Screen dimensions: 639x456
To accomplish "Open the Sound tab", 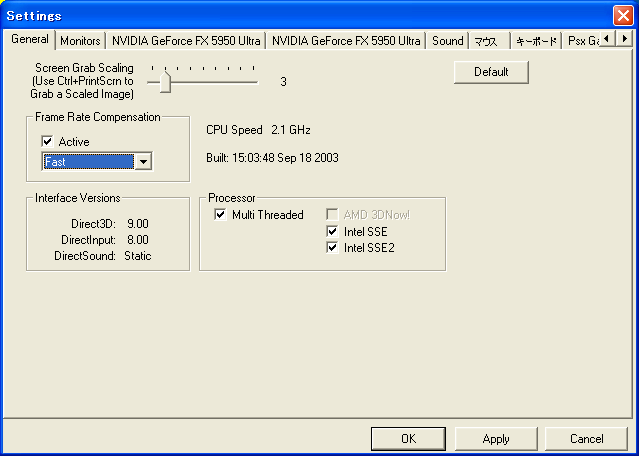I will pyautogui.click(x=447, y=41).
